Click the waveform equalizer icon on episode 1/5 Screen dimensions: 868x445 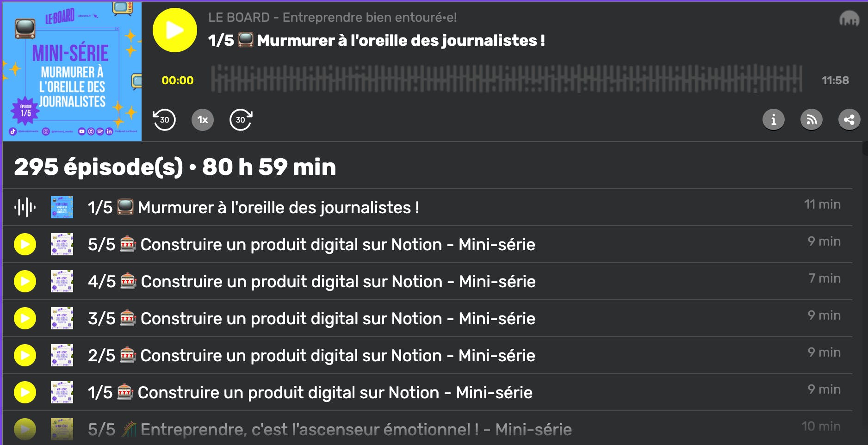point(25,207)
